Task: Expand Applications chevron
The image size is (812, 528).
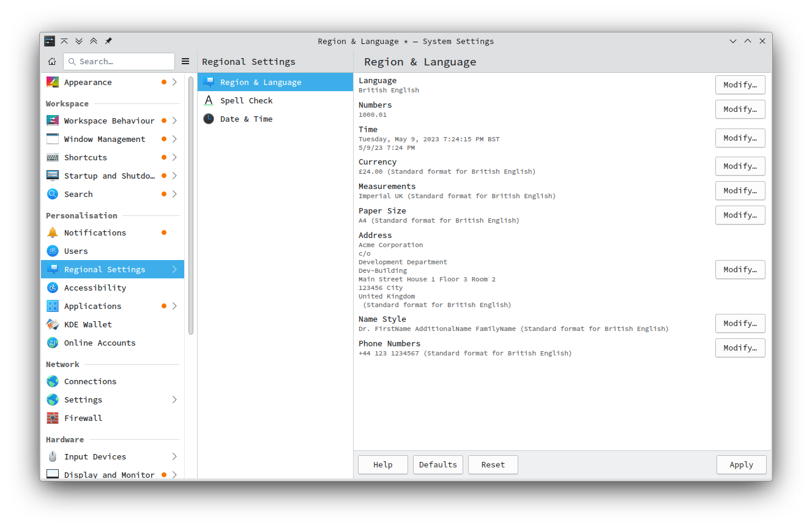Action: click(x=174, y=306)
